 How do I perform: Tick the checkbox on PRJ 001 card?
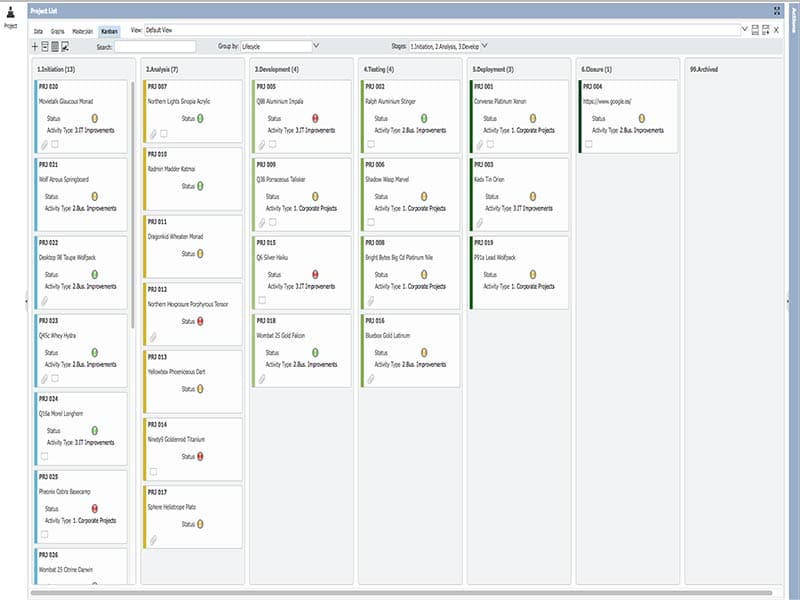490,144
